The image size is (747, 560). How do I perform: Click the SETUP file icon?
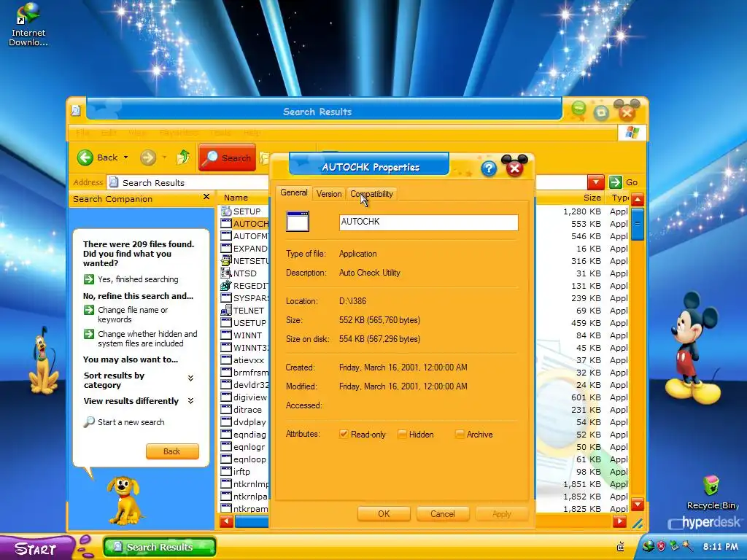tap(226, 211)
